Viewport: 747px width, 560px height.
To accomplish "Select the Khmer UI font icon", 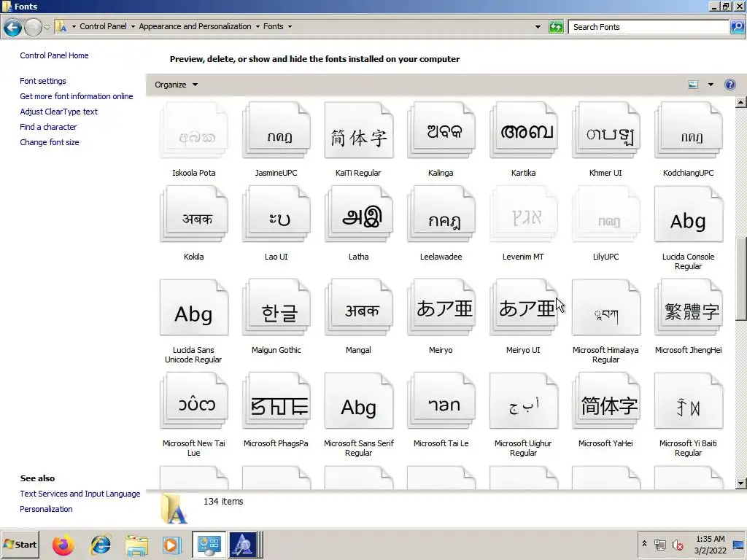I will 606,130.
